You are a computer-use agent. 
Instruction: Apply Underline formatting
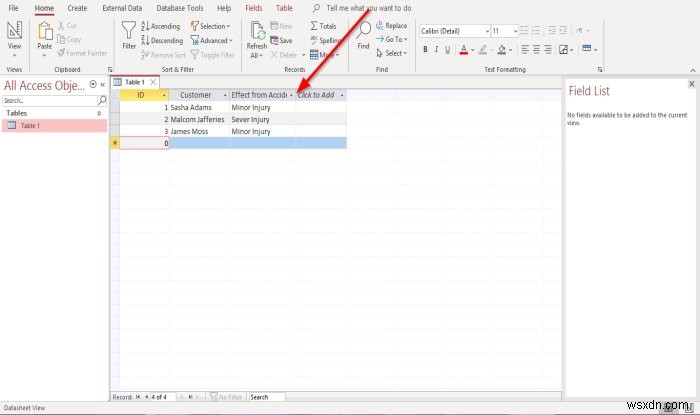pyautogui.click(x=447, y=50)
